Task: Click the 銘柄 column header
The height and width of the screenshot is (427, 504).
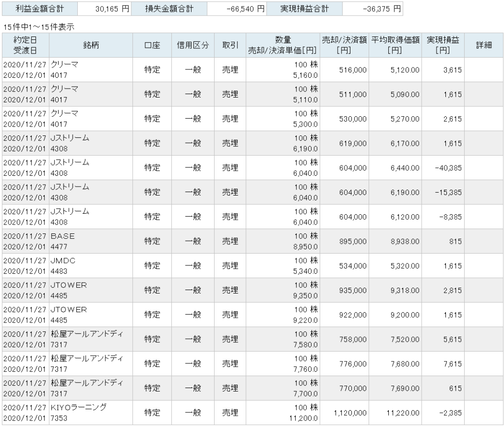Action: (91, 45)
